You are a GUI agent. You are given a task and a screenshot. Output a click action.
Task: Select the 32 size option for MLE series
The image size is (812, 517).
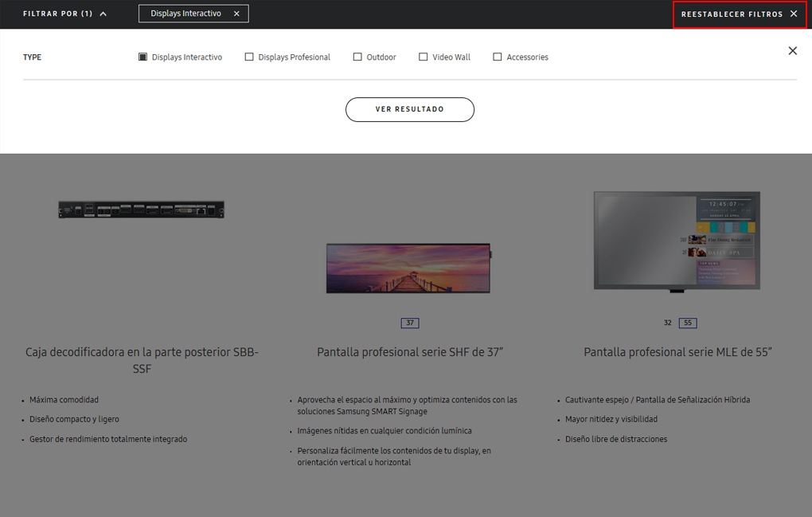(x=668, y=323)
